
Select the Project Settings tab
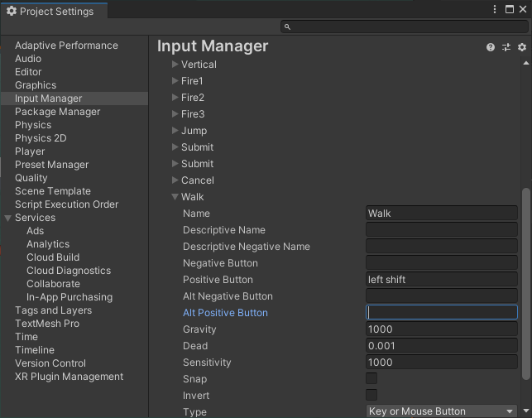[x=55, y=12]
